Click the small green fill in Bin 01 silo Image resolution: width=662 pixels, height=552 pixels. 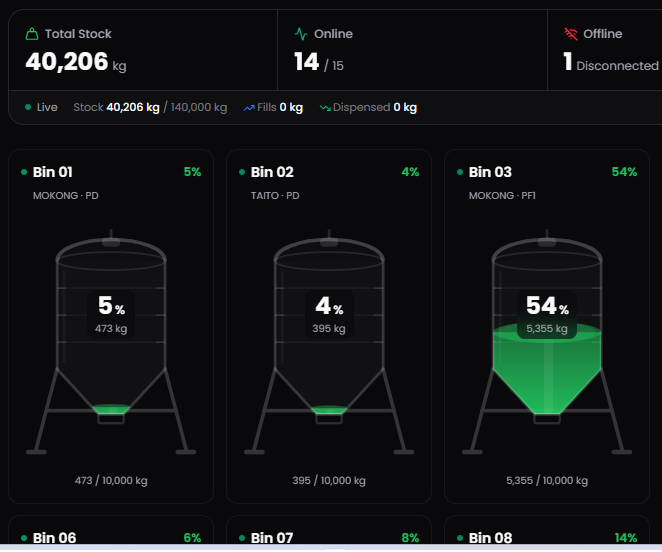point(111,409)
